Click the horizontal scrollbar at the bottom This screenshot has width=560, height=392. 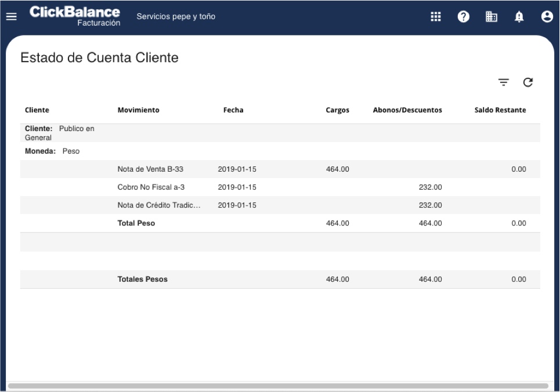point(279,386)
